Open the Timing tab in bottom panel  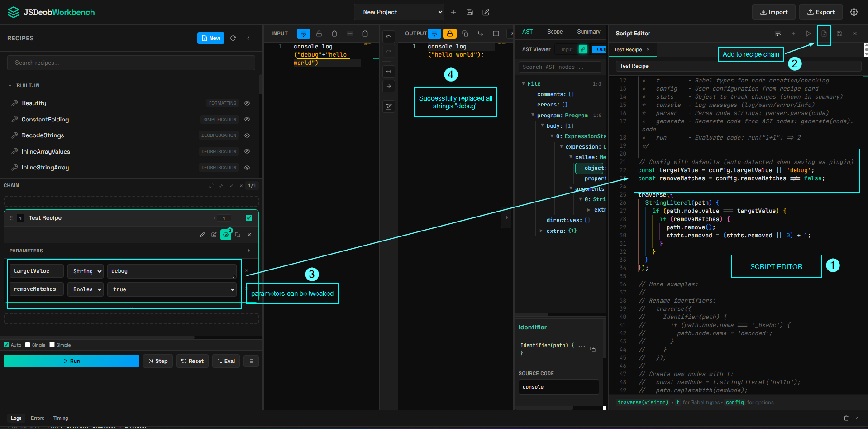point(61,418)
